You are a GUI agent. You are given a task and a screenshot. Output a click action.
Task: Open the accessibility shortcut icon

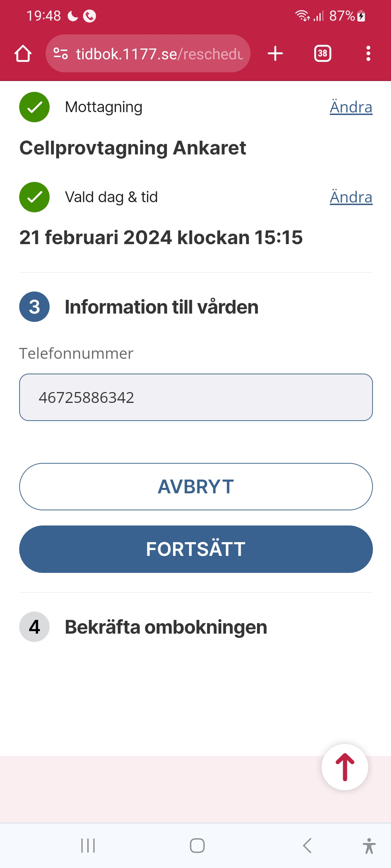(x=369, y=846)
